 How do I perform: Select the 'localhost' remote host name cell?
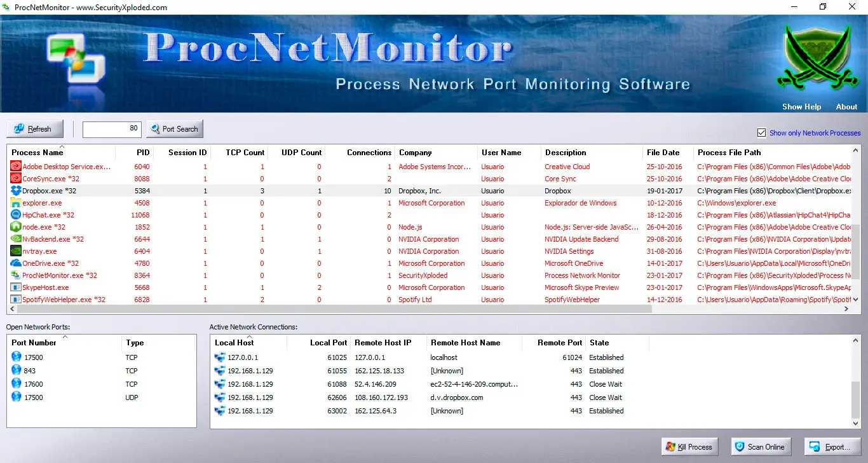click(444, 357)
